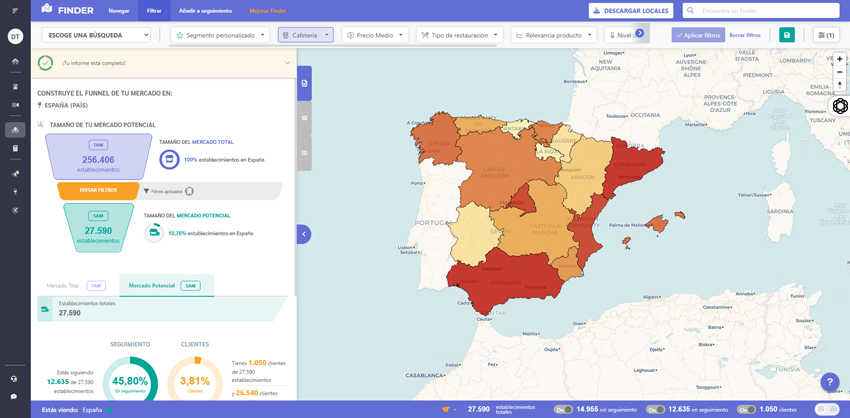The width and height of the screenshot is (850, 418).
Task: Select the Andalusia region on the map
Action: coord(505,280)
